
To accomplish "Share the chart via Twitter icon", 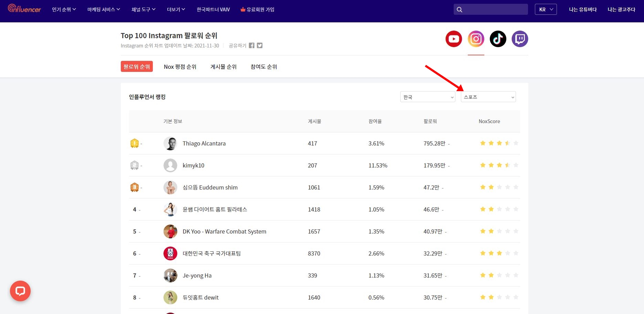I will coord(260,45).
